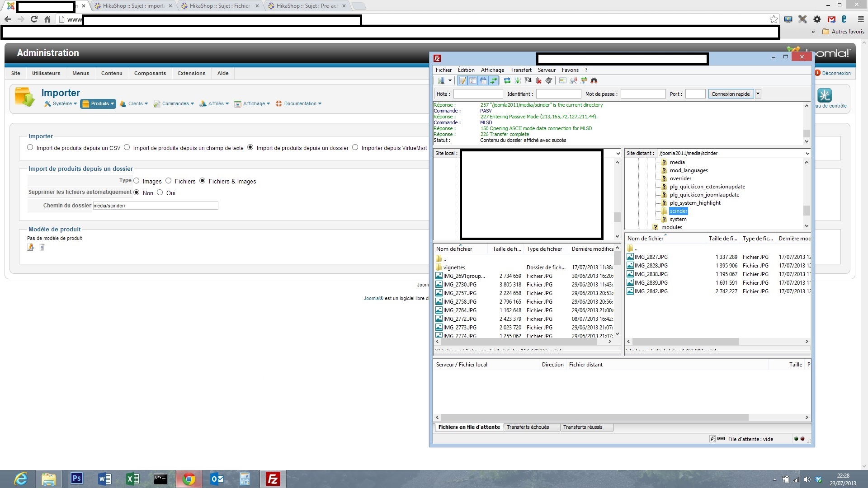Open FileZilla from the Windows taskbar

click(x=273, y=479)
